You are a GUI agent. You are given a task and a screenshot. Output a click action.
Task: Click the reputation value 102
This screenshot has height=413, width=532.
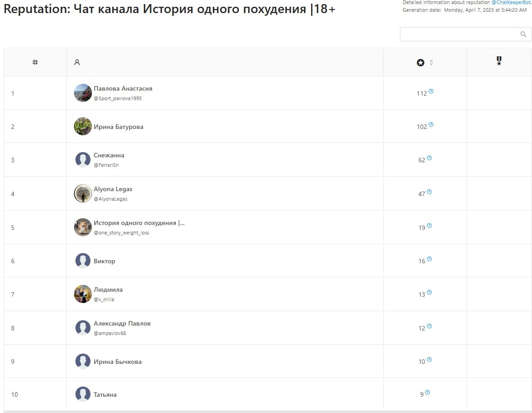click(x=422, y=127)
